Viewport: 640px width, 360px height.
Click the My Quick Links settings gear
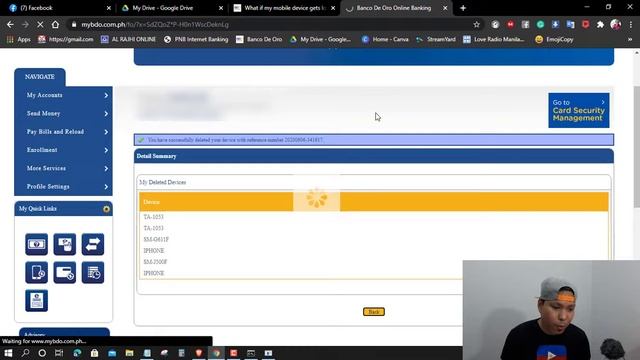(x=106, y=209)
